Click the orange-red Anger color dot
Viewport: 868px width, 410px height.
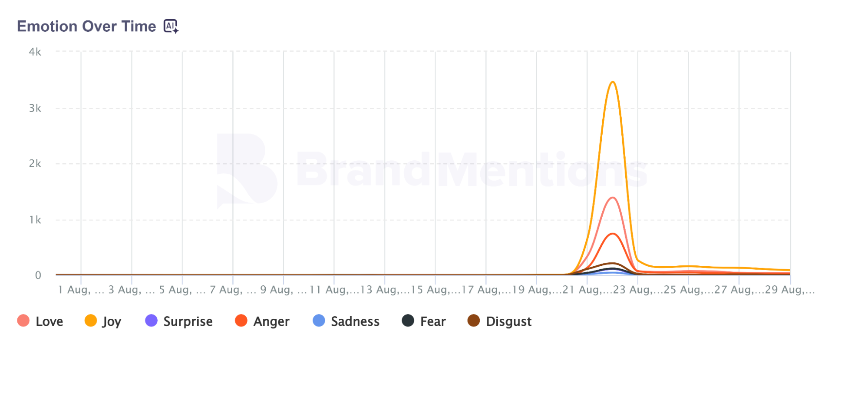pyautogui.click(x=241, y=321)
